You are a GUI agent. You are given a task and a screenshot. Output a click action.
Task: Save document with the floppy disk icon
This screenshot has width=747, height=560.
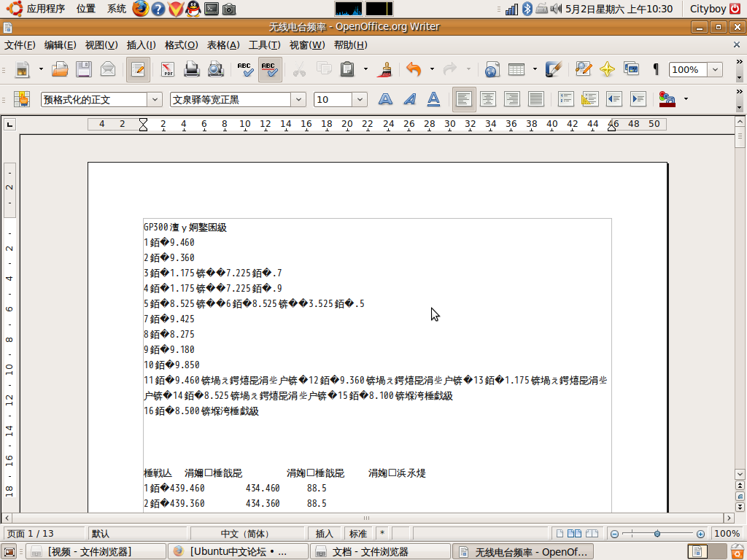(84, 69)
